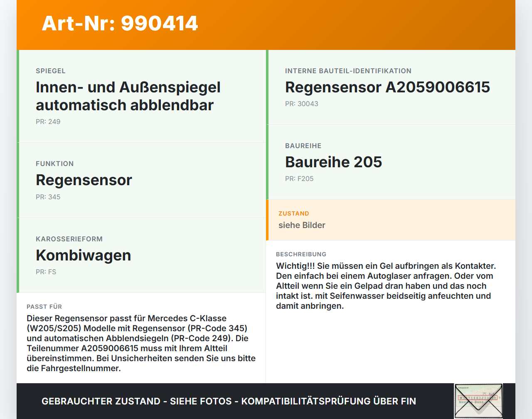532x419 pixels.
Task: Click the 'PR: 249' code
Action: pyautogui.click(x=48, y=122)
